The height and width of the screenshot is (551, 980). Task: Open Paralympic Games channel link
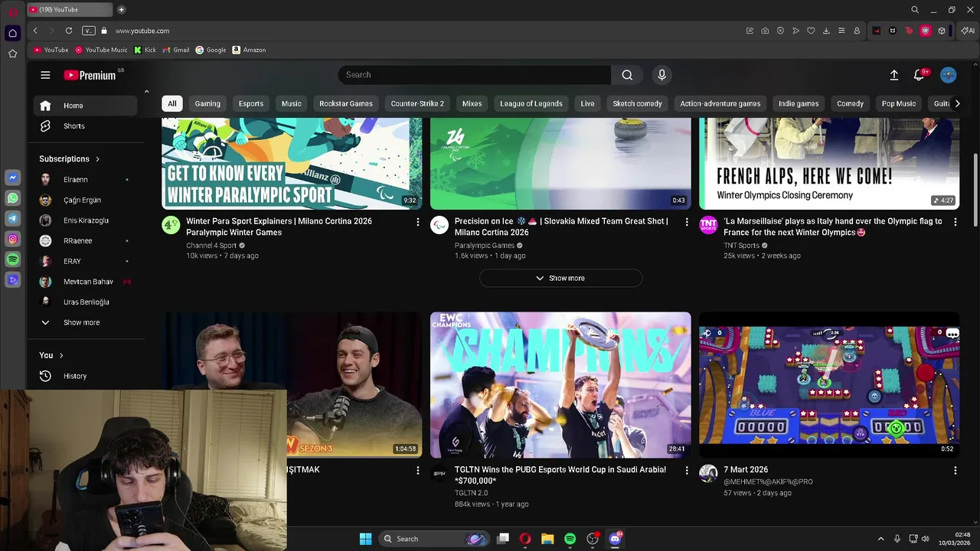tap(485, 246)
